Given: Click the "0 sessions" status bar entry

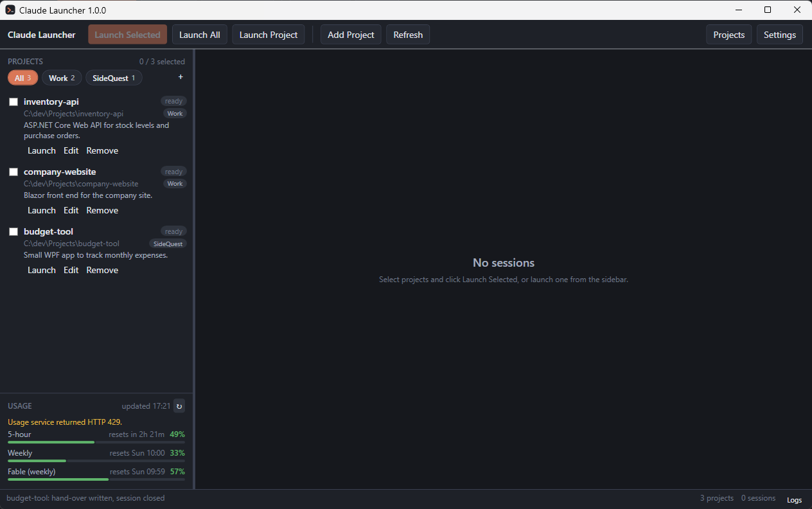Looking at the screenshot, I should (758, 498).
